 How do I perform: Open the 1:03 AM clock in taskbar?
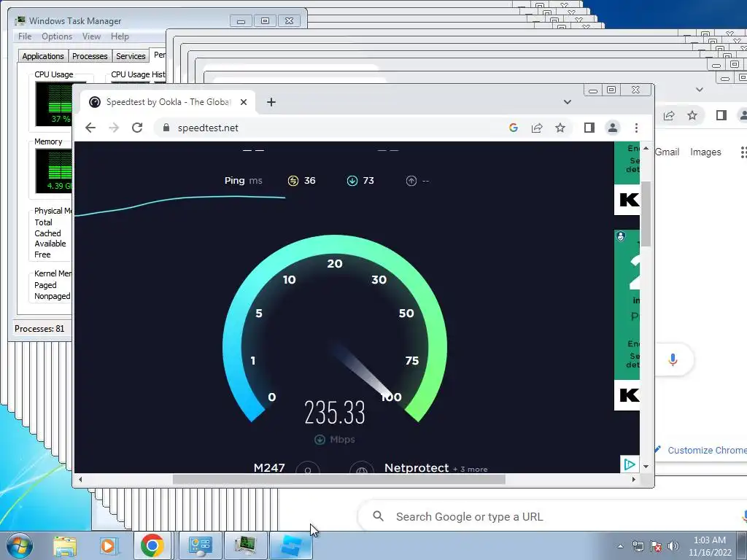point(710,545)
